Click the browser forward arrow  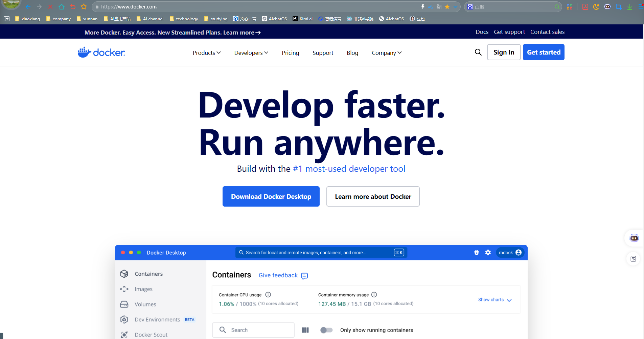[x=39, y=7]
